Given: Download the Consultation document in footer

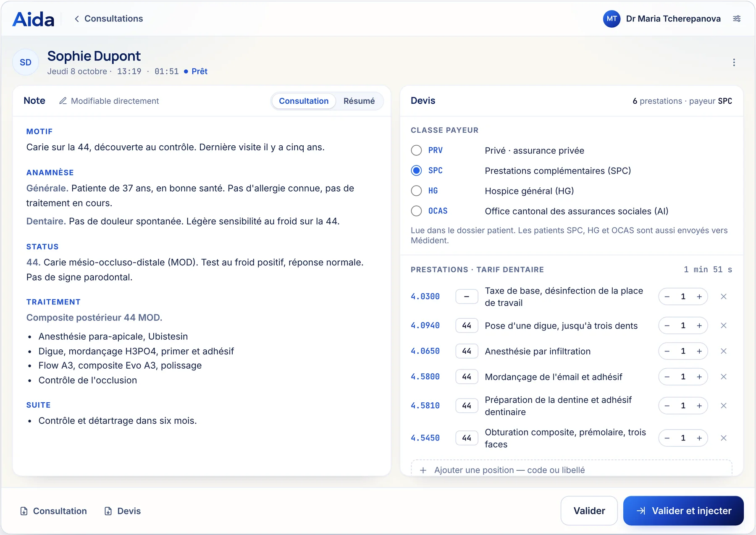Looking at the screenshot, I should tap(53, 511).
